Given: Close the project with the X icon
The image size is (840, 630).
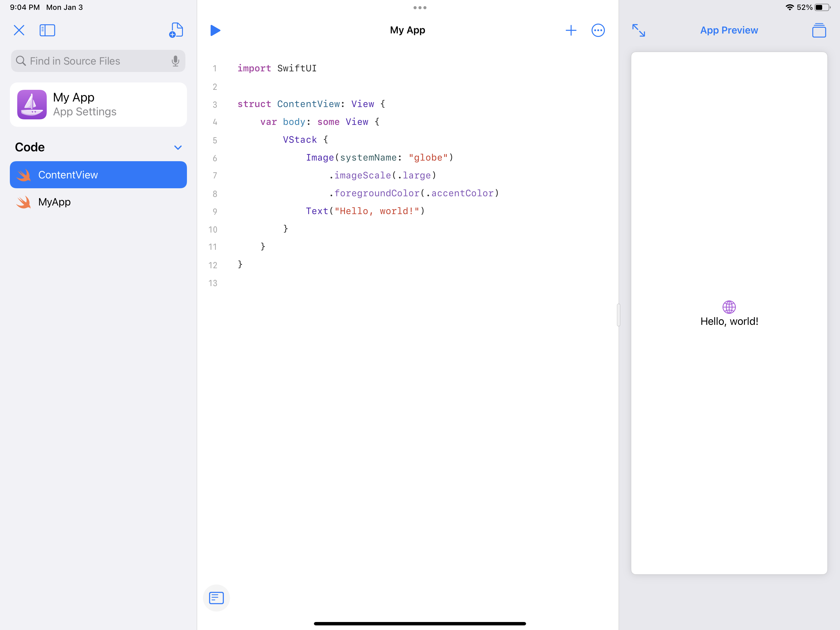Looking at the screenshot, I should 19,30.
